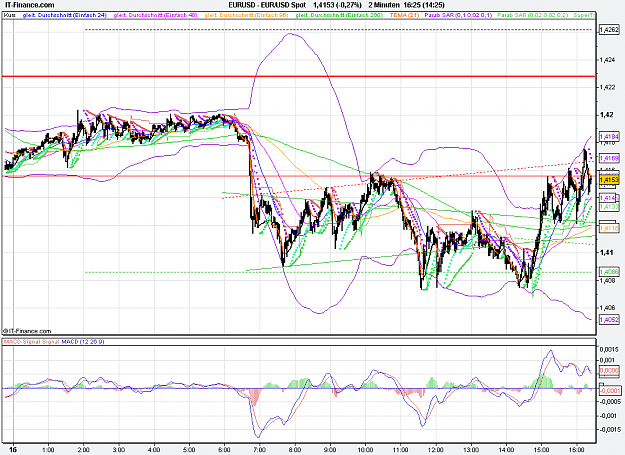Click the 2:00 time axis label
The image size is (625, 455).
click(83, 450)
